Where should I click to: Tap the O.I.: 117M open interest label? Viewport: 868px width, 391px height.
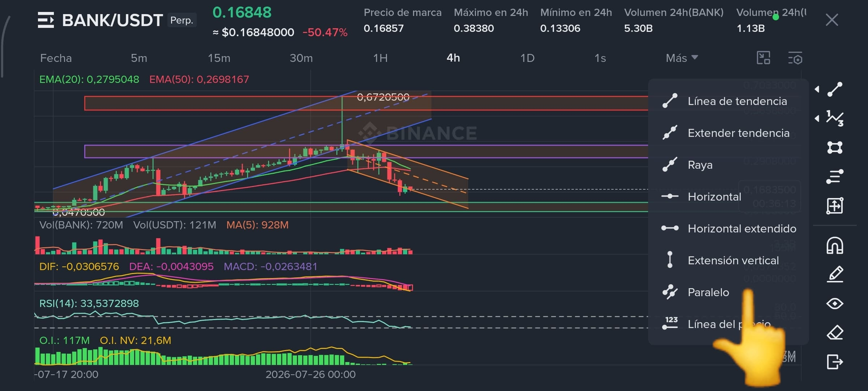[64, 340]
